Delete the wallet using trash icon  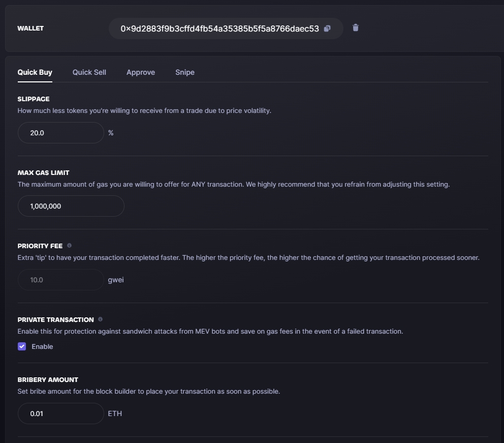point(355,27)
